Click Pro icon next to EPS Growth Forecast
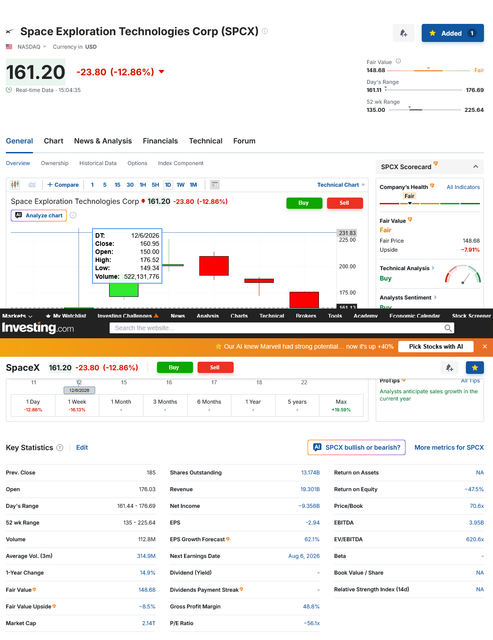The height and width of the screenshot is (640, 493). coord(228,539)
